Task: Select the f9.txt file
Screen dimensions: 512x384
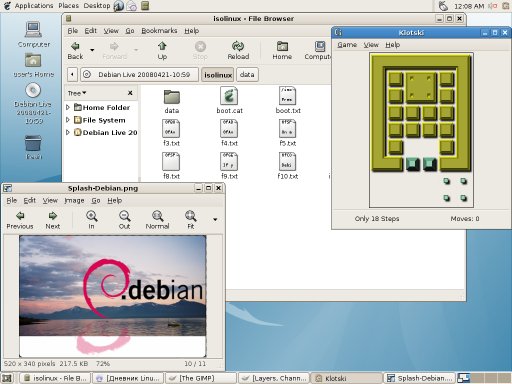Action: (x=229, y=166)
